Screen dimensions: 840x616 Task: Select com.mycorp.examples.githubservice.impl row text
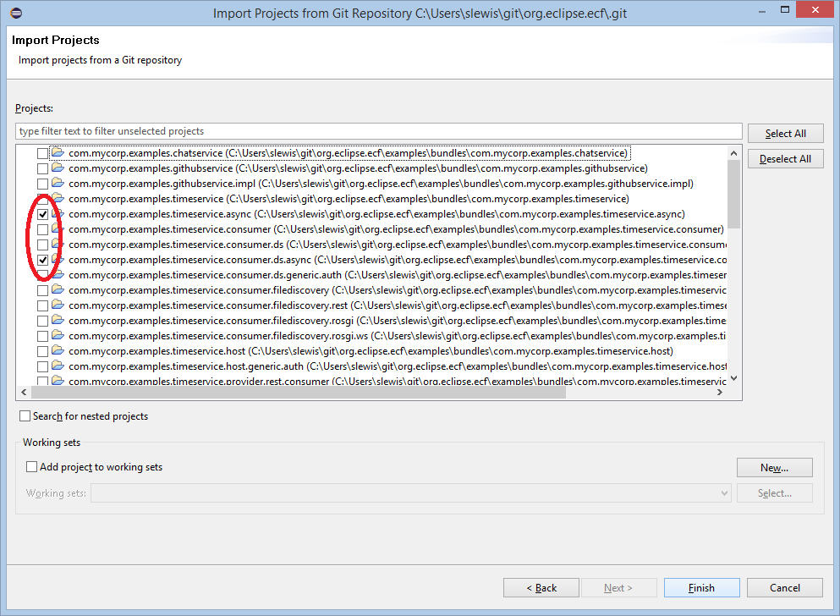(x=381, y=184)
